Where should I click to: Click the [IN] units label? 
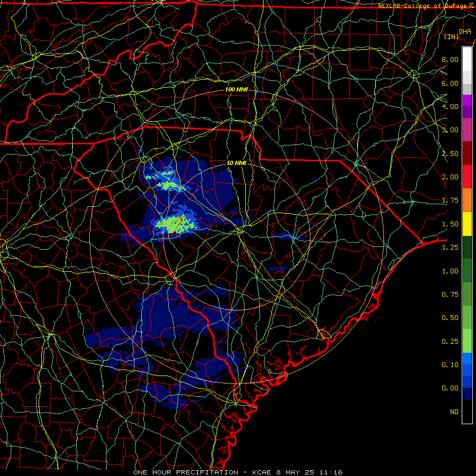pyautogui.click(x=452, y=37)
